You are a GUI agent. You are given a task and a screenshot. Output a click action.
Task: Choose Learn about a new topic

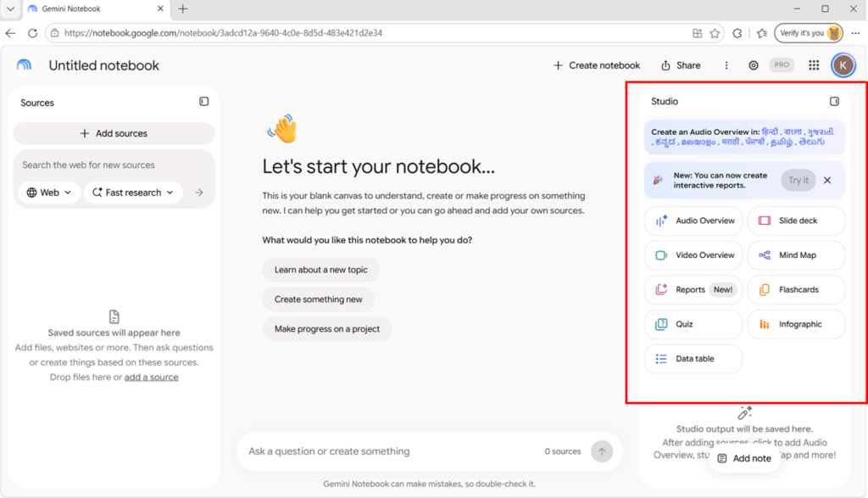(x=321, y=270)
